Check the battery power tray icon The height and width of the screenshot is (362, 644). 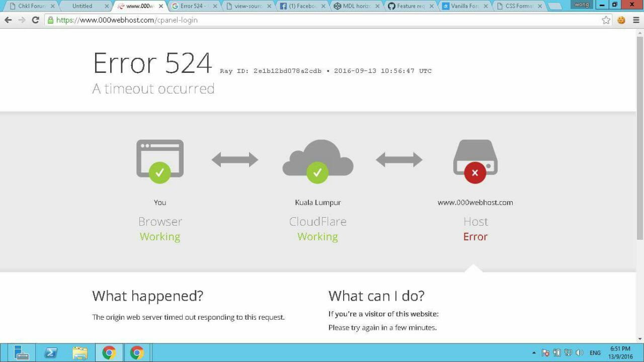click(557, 353)
